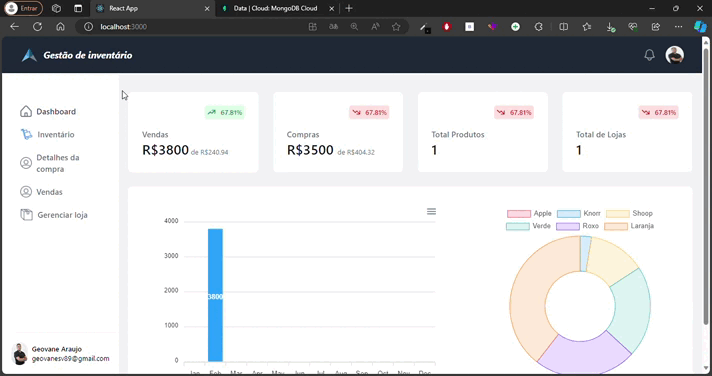Open the chart hamburger menu icon

(431, 211)
